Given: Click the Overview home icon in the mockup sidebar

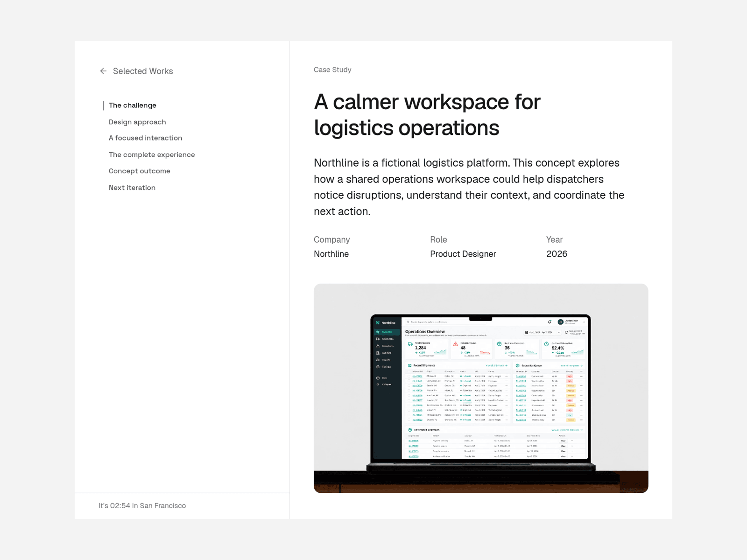Looking at the screenshot, I should [378, 332].
